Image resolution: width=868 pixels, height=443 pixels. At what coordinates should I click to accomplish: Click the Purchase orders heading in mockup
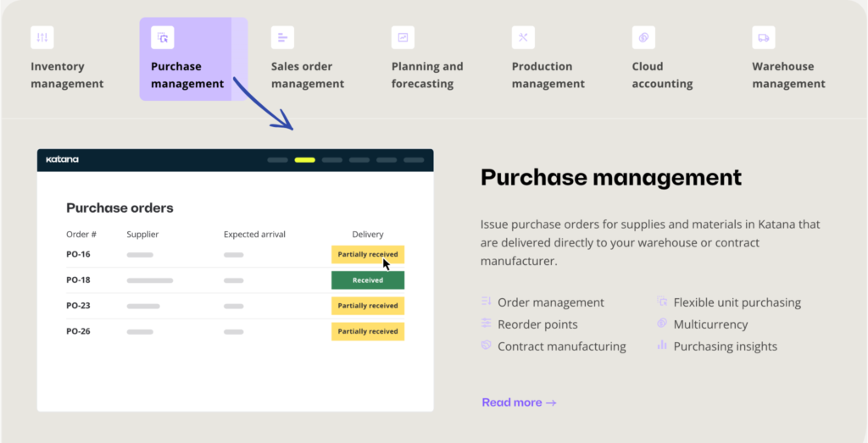coord(120,208)
